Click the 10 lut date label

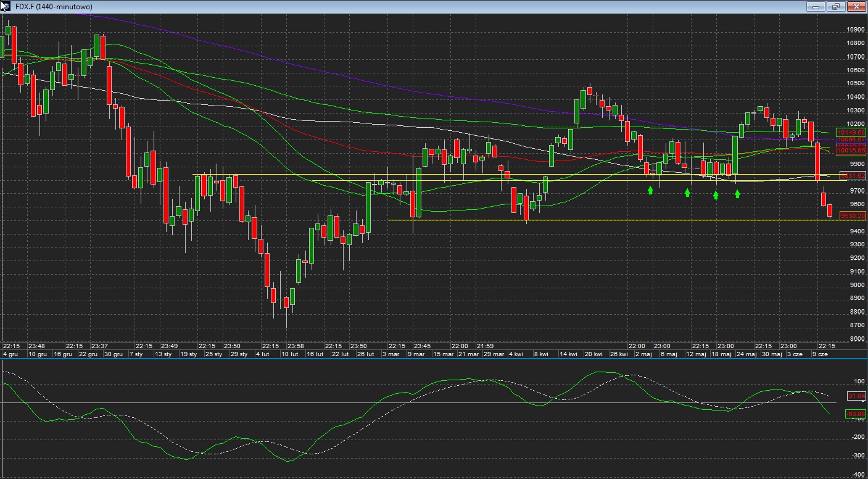click(x=289, y=354)
